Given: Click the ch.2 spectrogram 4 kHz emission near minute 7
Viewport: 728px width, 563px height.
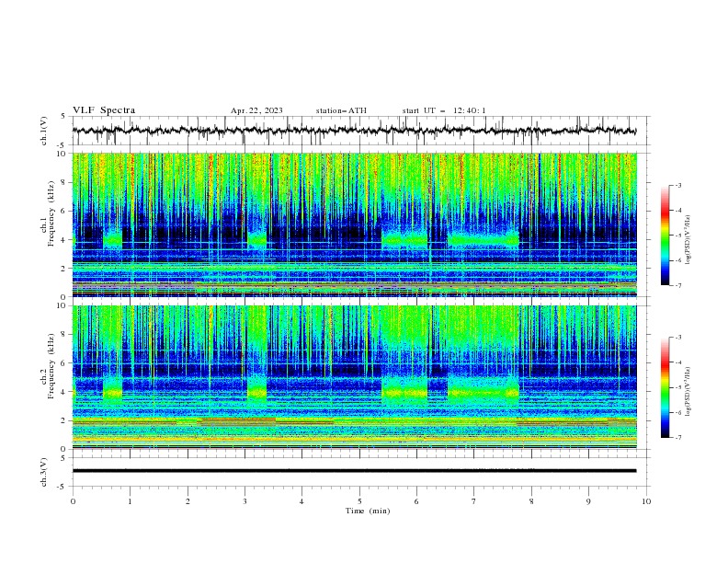Looking at the screenshot, I should [483, 393].
